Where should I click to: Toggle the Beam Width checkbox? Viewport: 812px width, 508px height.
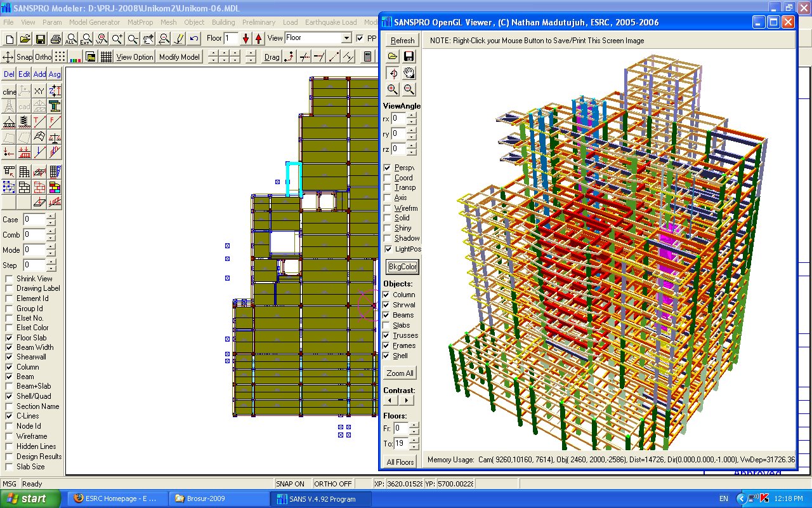(10, 347)
